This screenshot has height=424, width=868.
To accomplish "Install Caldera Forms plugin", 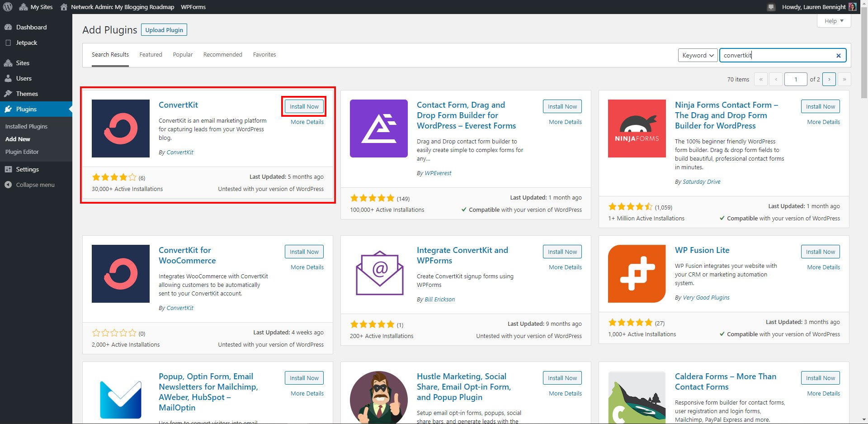I will [x=821, y=378].
